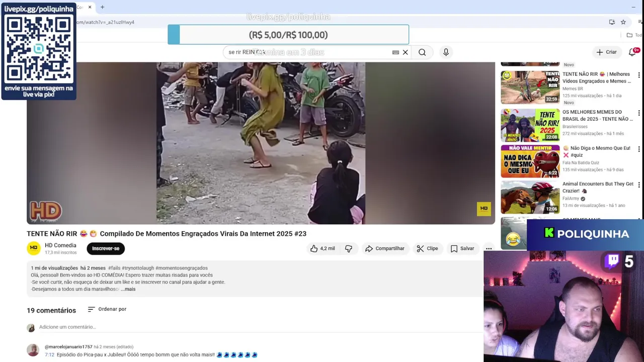644x362 pixels.
Task: Click the #fails hashtag
Action: point(114,268)
